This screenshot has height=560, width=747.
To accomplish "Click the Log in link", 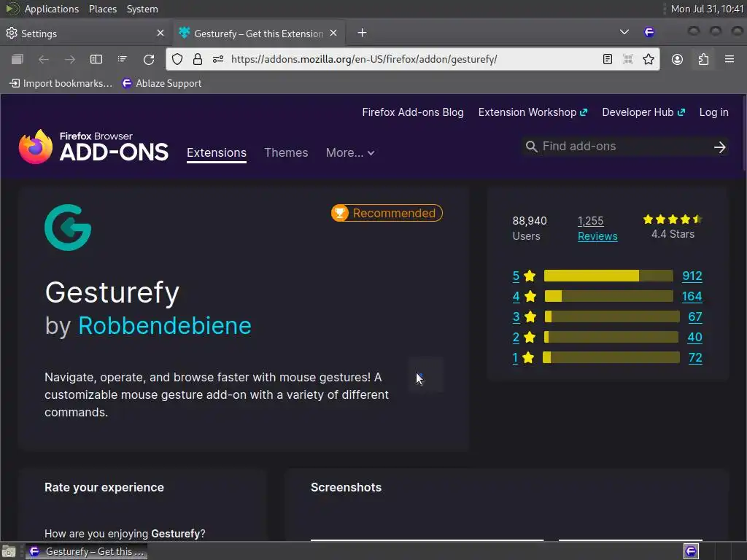I will 713,112.
